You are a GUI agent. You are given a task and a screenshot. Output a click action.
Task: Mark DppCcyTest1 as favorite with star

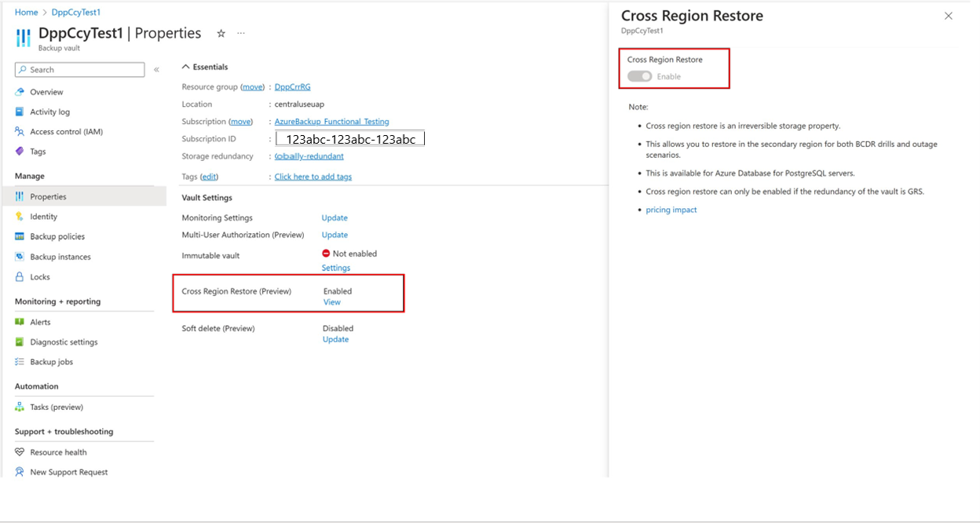(221, 33)
